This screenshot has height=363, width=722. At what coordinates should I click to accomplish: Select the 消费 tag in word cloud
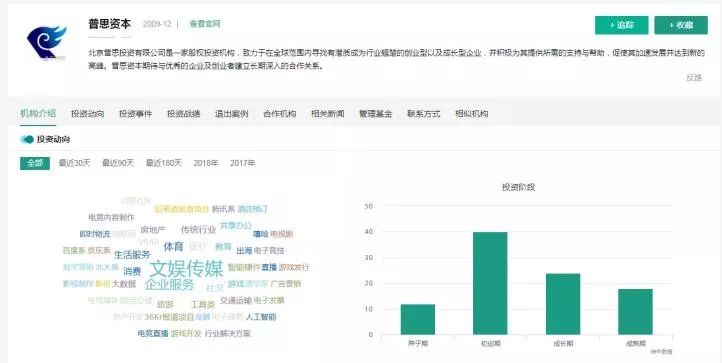pyautogui.click(x=132, y=272)
